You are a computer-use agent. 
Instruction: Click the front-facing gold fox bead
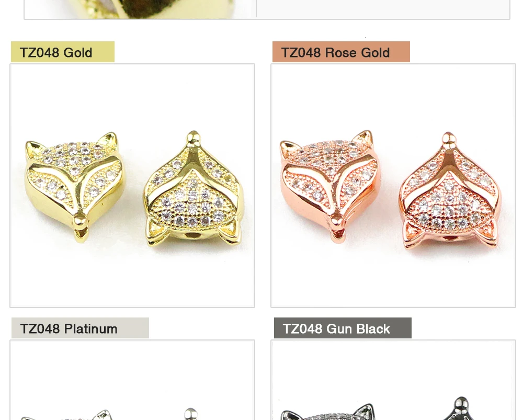[74, 186]
